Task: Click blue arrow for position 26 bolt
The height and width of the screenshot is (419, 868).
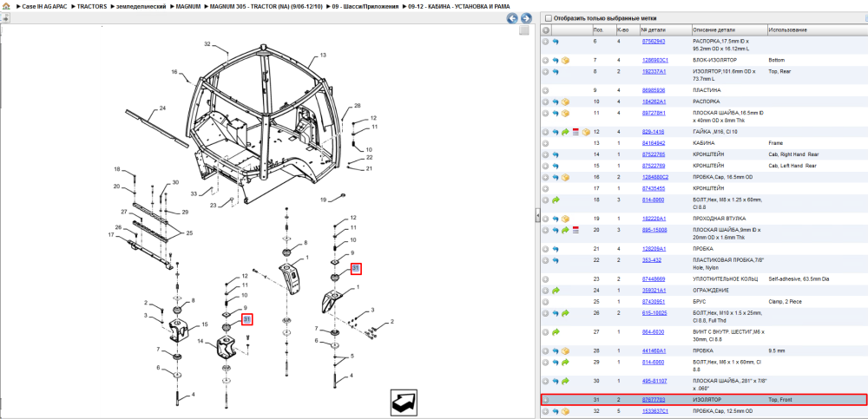Action: tap(556, 313)
